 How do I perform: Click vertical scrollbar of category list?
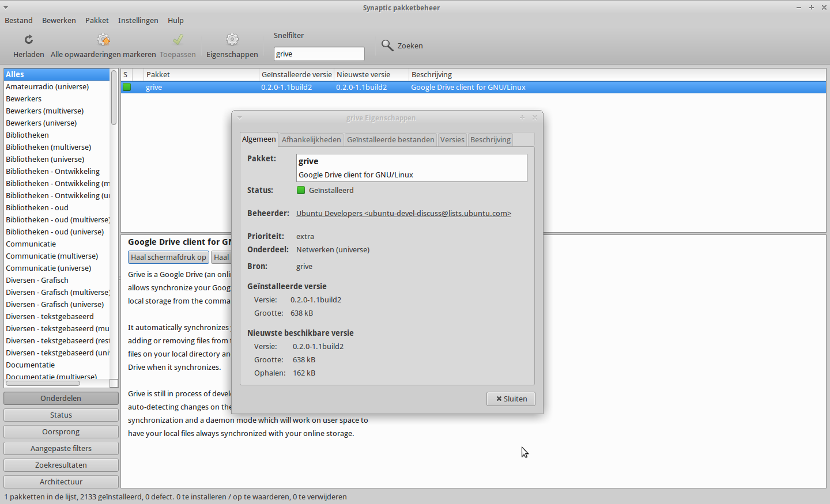coord(114,97)
